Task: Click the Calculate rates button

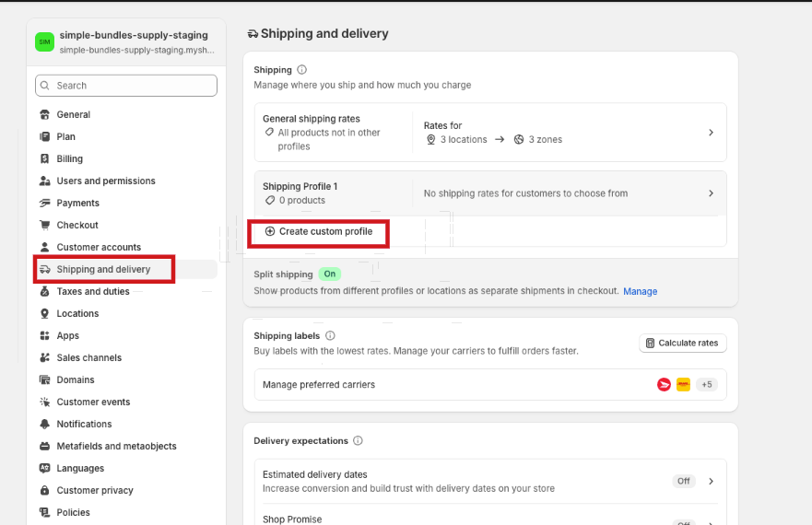Action: [x=683, y=344]
